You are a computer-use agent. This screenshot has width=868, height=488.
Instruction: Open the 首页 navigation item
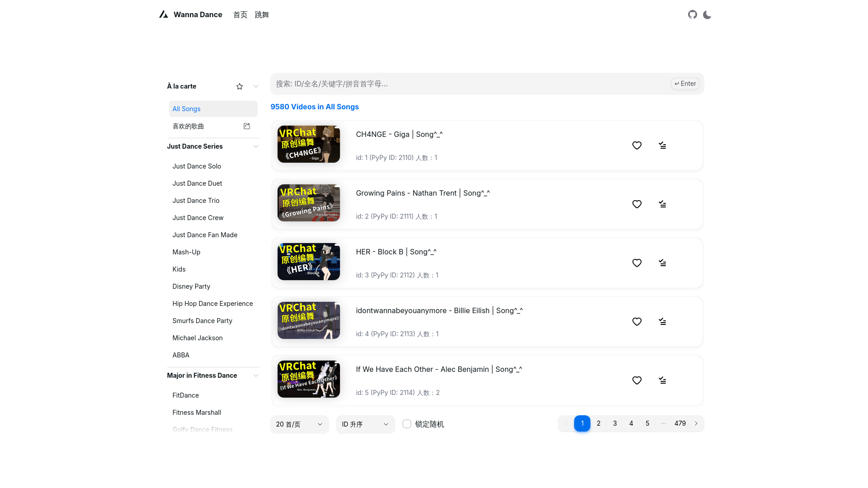[x=241, y=15]
